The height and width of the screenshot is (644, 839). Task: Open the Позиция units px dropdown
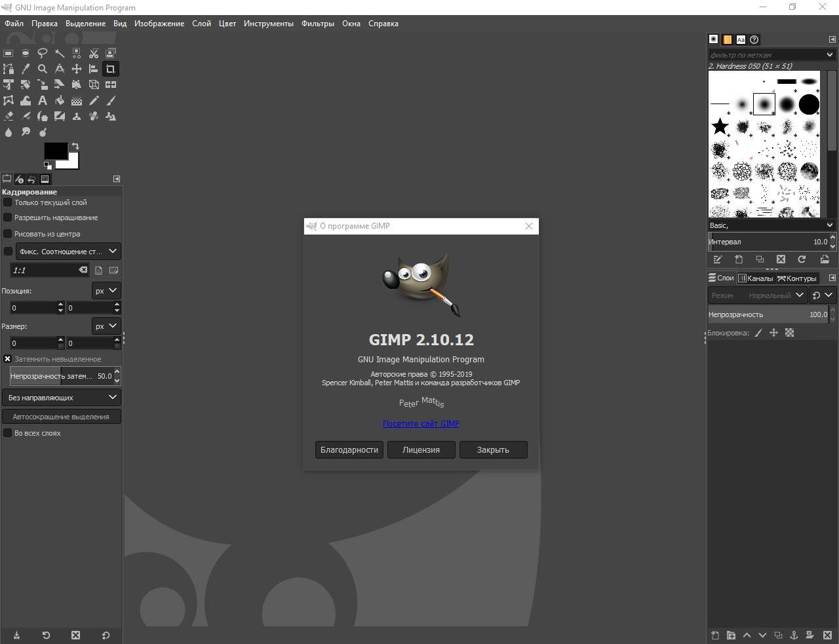point(106,291)
